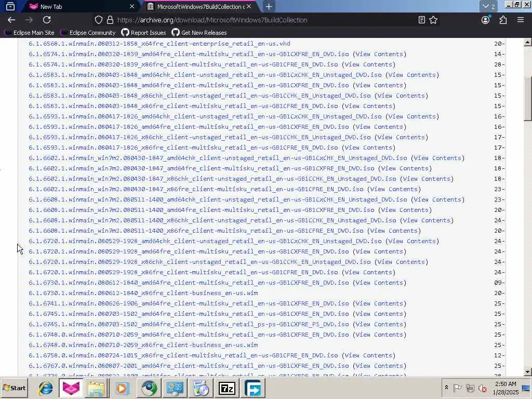View Contents of 6.1.6608.1 x86chk iso
Screen dimensions: 532x399
pyautogui.click(x=427, y=220)
